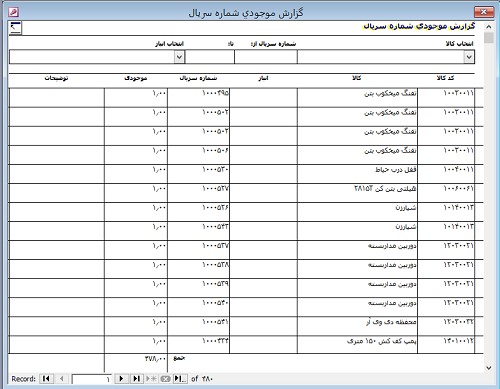The height and width of the screenshot is (389, 500).
Task: Click the description cell in the هیلتی بتن کن row
Action: click(57, 193)
